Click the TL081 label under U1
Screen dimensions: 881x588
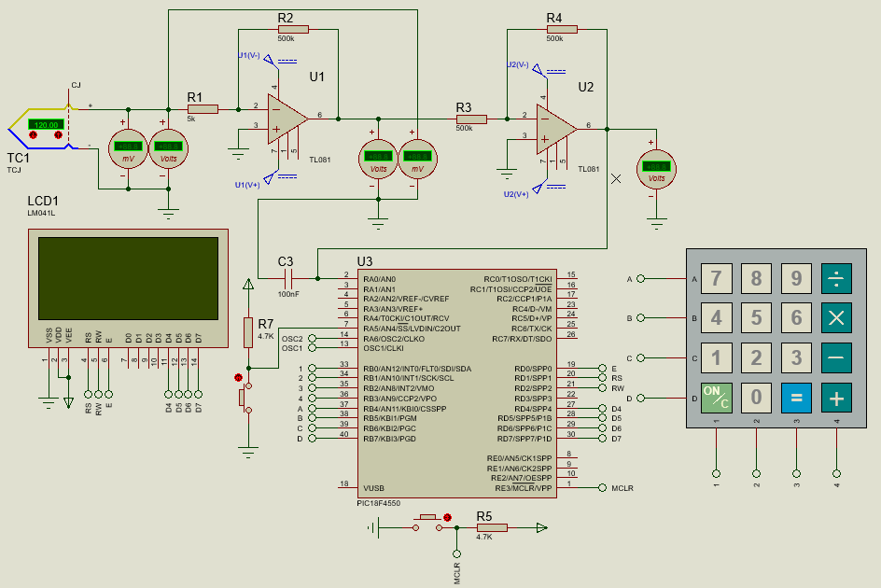[320, 160]
